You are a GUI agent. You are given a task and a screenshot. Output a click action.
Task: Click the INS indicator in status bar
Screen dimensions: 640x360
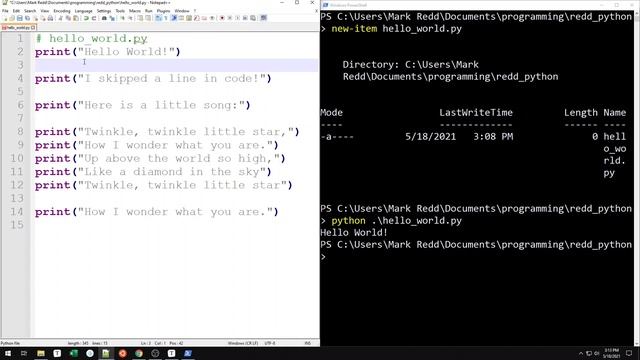coord(308,343)
